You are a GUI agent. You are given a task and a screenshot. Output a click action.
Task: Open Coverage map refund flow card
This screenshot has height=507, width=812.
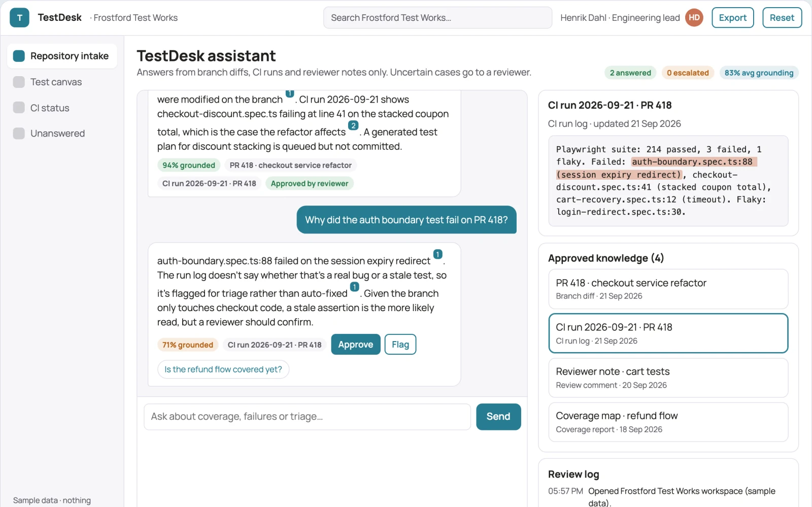click(668, 422)
